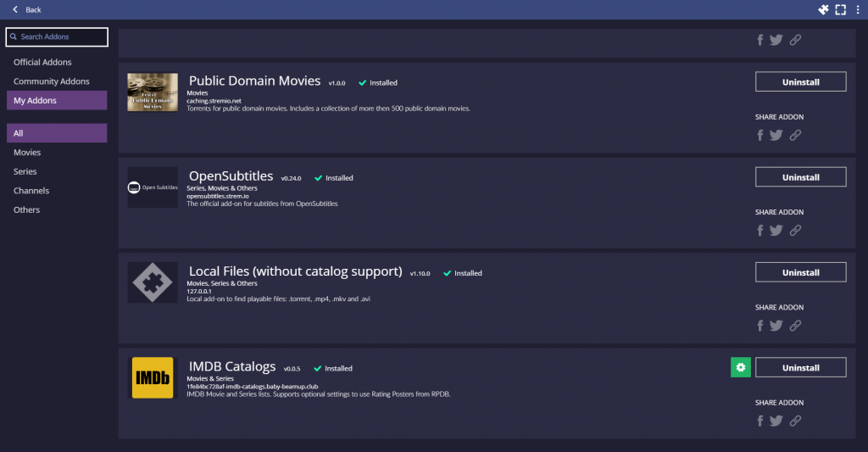
Task: Share Local Files addon on Facebook
Action: click(x=760, y=326)
